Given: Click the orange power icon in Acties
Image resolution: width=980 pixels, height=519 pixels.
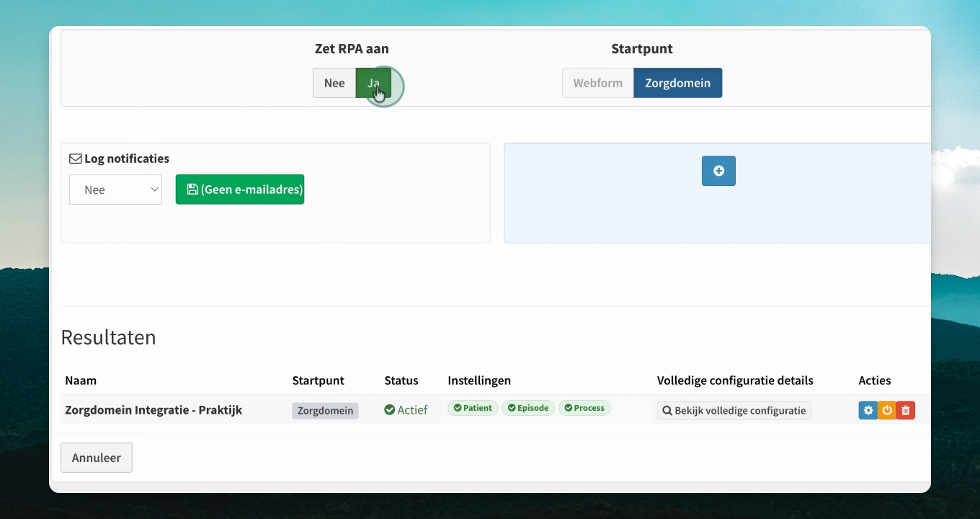Looking at the screenshot, I should 887,410.
